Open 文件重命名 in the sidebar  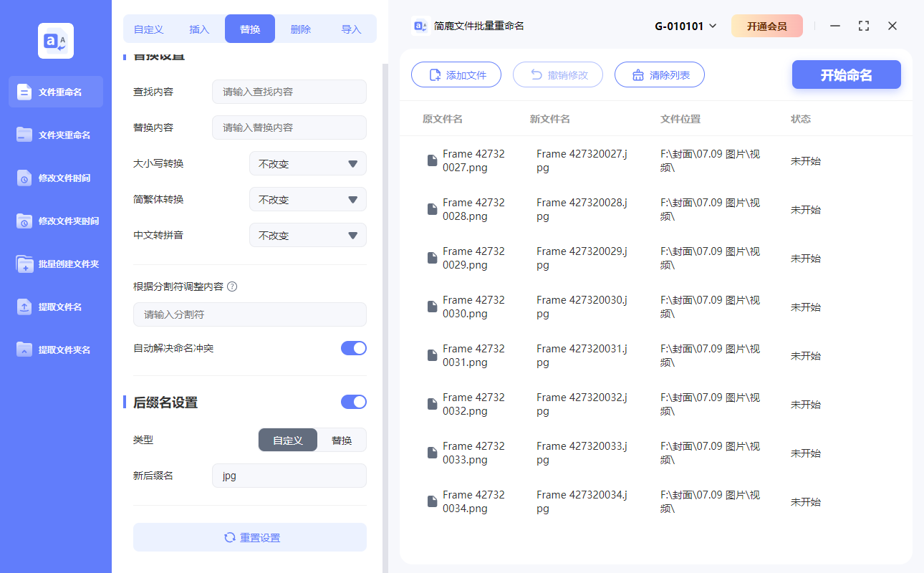[x=56, y=92]
